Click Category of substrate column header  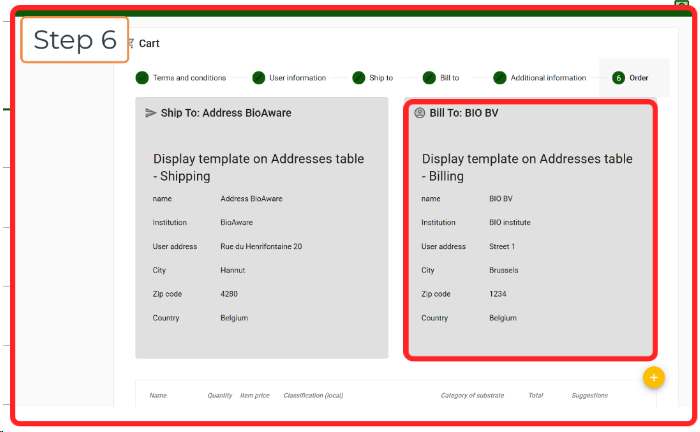472,395
